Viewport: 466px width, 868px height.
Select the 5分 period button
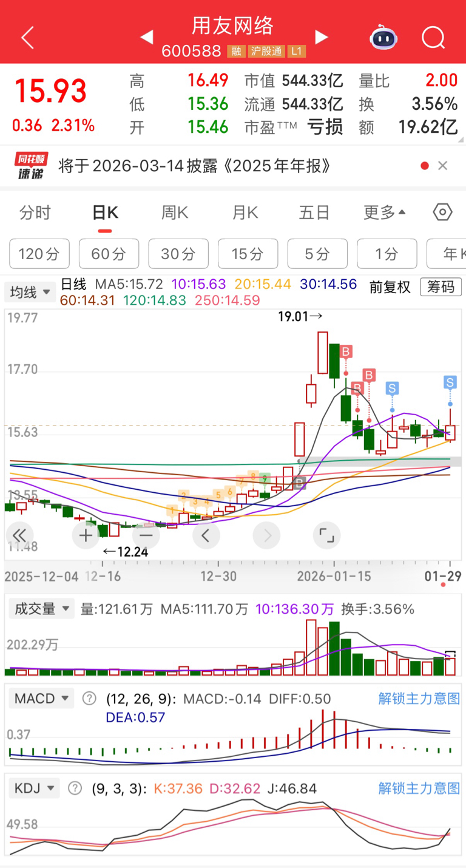(x=317, y=254)
